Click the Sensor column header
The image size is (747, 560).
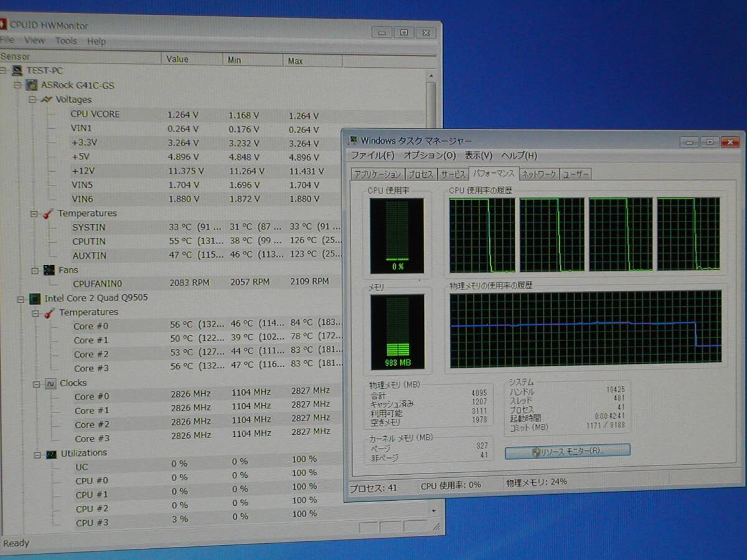[x=80, y=57]
